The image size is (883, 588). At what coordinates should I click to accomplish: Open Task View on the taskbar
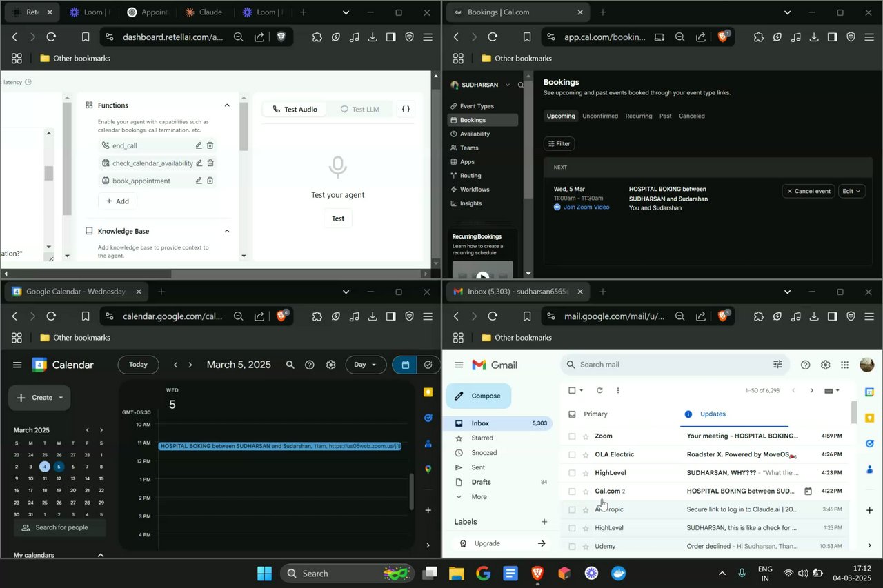(x=430, y=573)
